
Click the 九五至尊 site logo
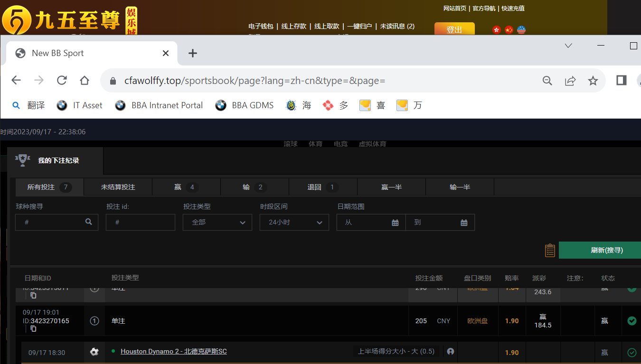(x=69, y=20)
